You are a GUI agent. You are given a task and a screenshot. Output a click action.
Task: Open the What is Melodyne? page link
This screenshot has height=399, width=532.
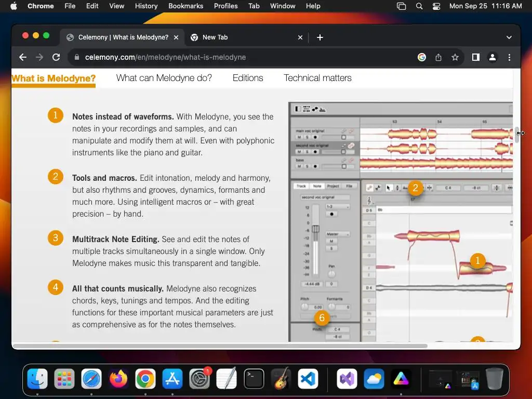pos(54,78)
